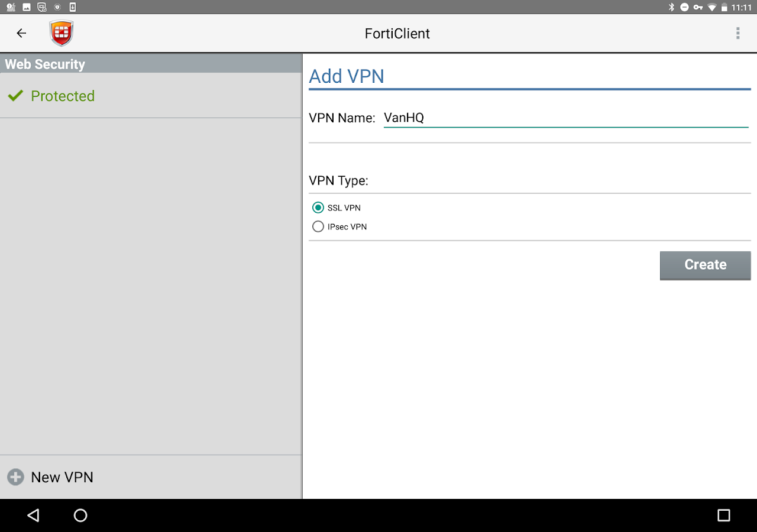Tap the VPN key status icon
The height and width of the screenshot is (532, 757).
698,7
